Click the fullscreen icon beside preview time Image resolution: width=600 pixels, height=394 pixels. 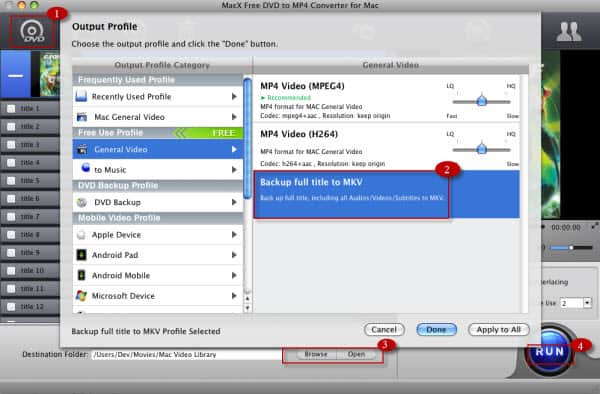coord(594,227)
